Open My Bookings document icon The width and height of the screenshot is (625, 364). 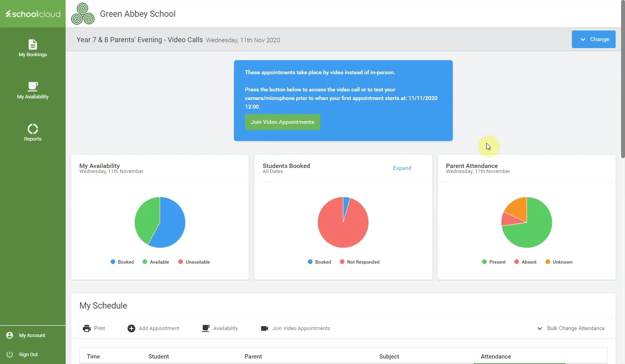click(33, 44)
